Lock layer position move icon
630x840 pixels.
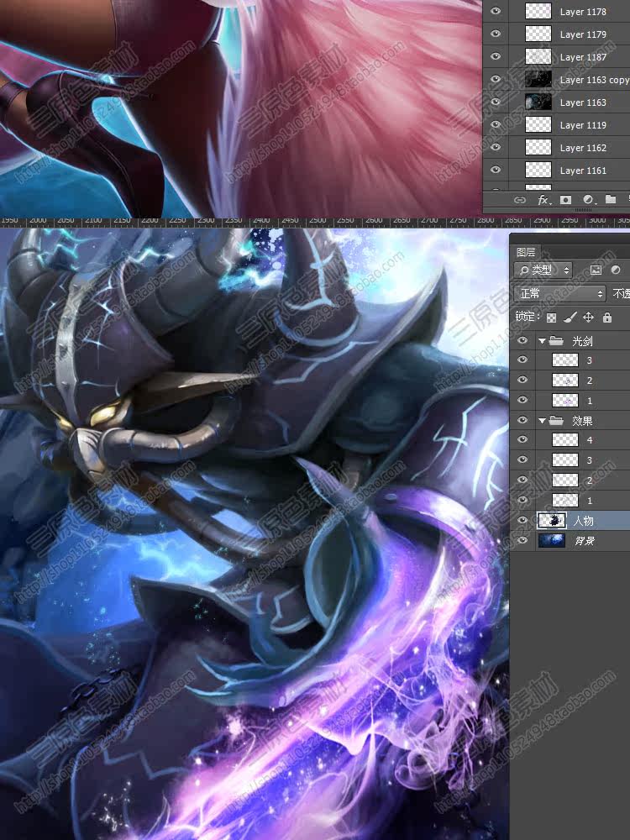(x=588, y=318)
